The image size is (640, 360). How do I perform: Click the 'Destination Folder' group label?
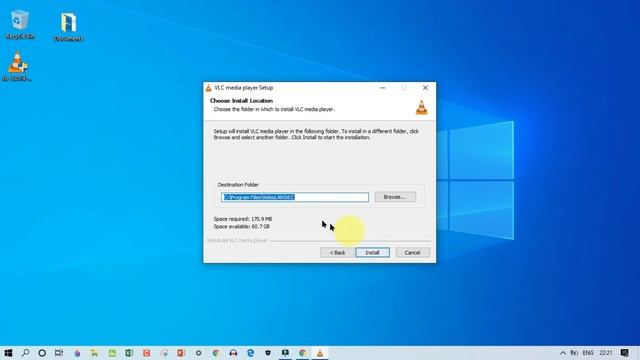click(238, 185)
